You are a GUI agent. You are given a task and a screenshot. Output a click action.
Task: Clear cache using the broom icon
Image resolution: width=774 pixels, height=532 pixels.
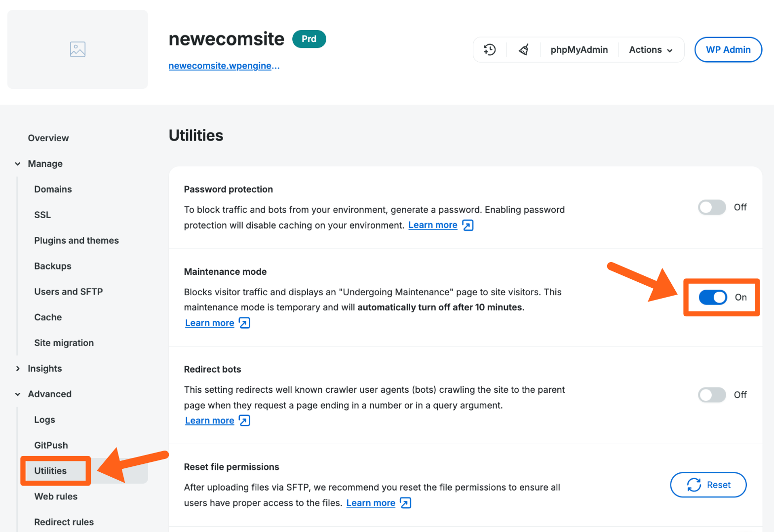(523, 49)
